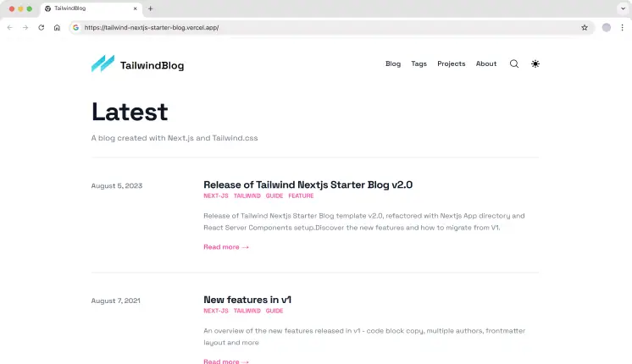
Task: Select the TailwindBlog browser tab
Action: tap(91, 8)
